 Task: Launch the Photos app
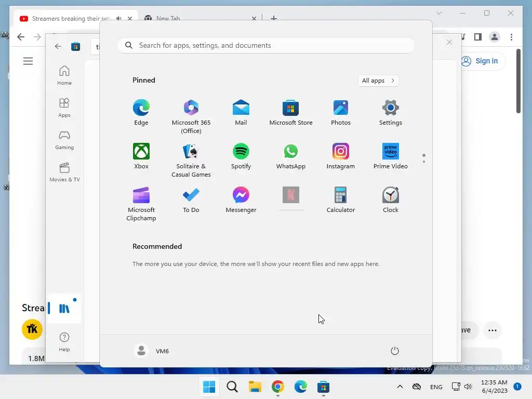click(x=341, y=113)
